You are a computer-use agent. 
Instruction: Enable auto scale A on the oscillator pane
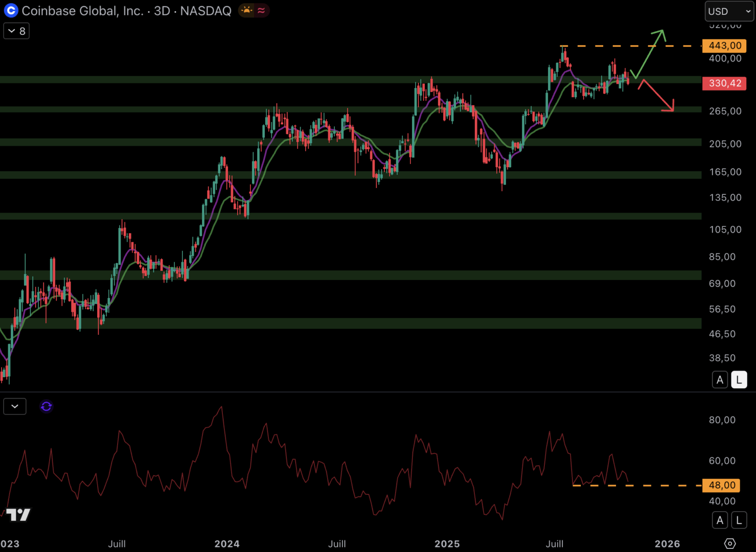tap(720, 520)
